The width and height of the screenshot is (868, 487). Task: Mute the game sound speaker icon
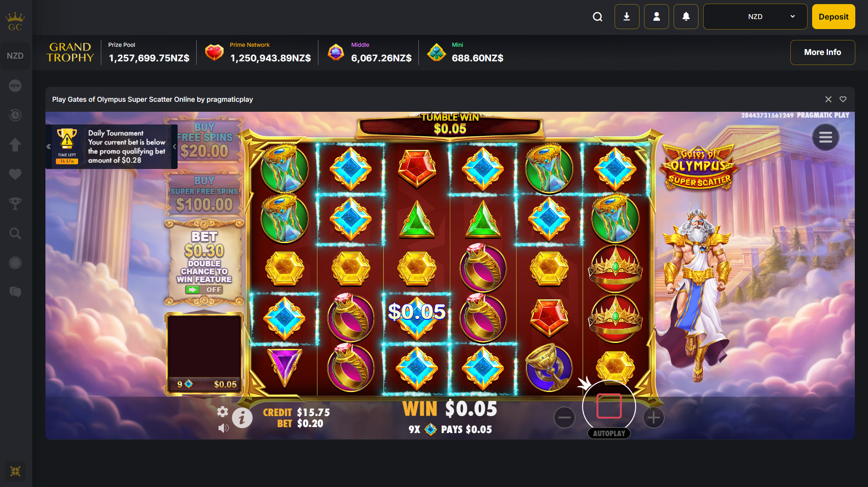tap(223, 428)
